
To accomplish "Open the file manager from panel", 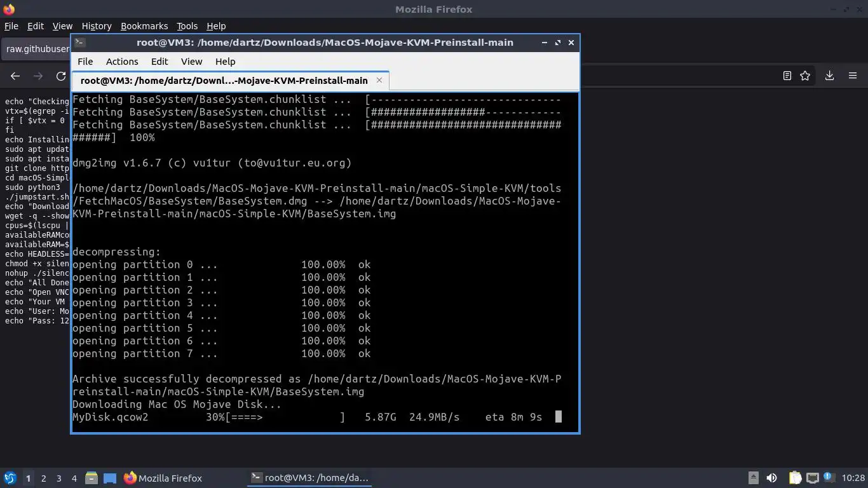I will tap(92, 478).
